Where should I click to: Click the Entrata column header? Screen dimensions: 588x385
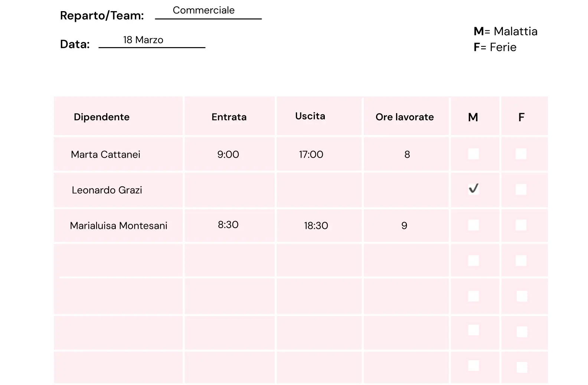(229, 117)
